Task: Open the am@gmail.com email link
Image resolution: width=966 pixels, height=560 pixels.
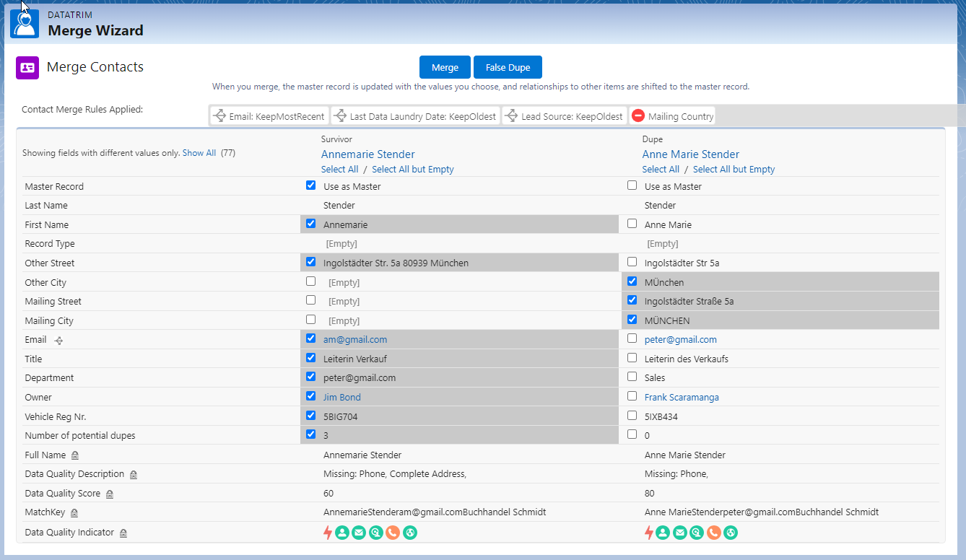Action: point(355,340)
